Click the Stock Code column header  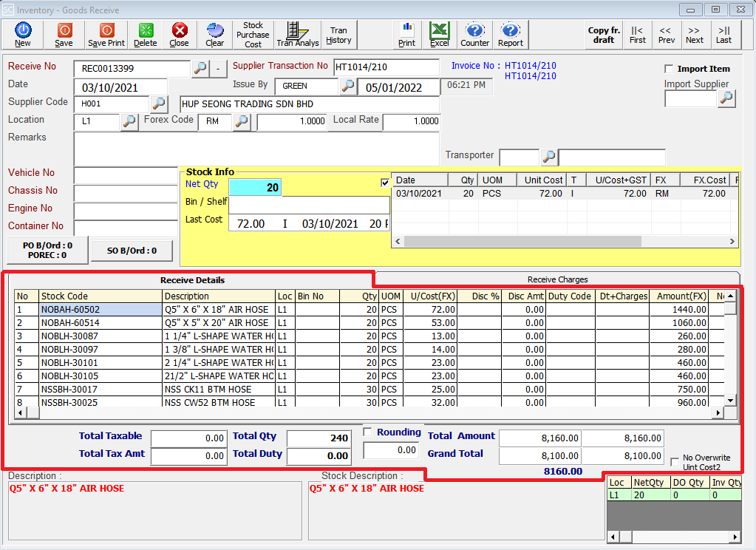[101, 296]
